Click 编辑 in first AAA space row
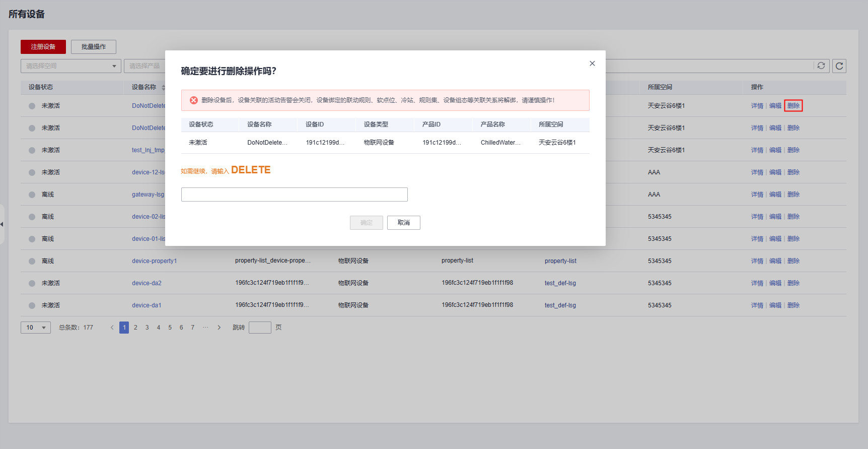This screenshot has height=449, width=868. click(775, 172)
